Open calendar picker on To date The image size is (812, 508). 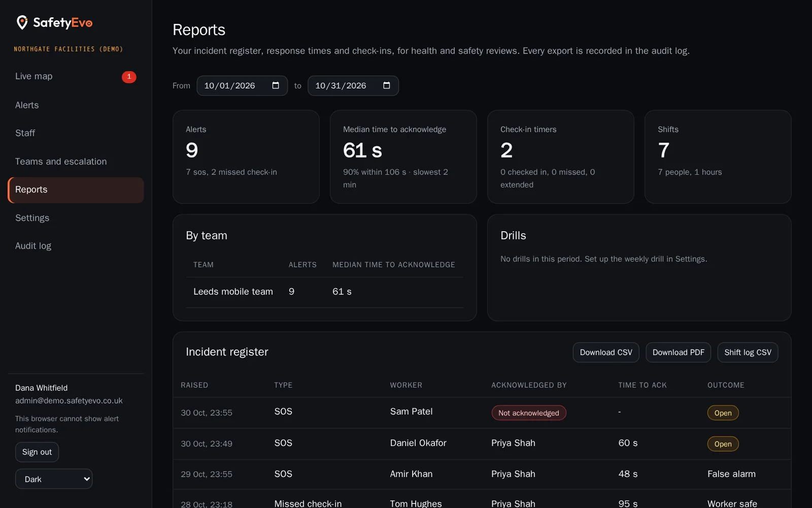[x=387, y=85]
